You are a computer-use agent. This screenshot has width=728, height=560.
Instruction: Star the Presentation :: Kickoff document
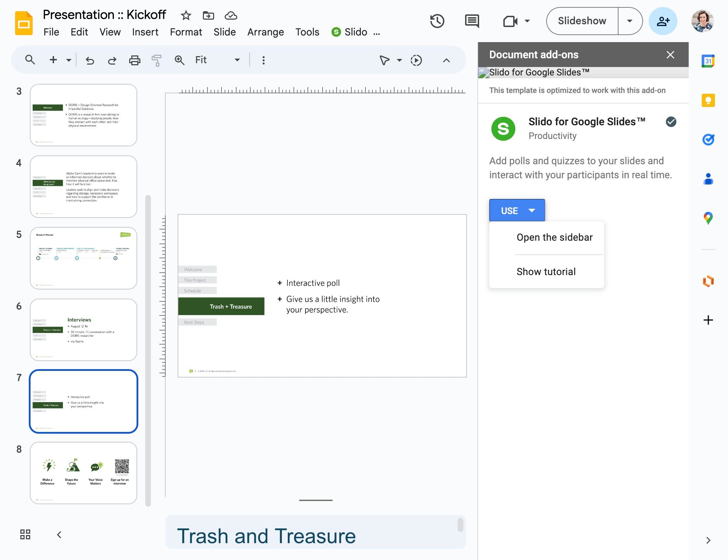coord(186,15)
